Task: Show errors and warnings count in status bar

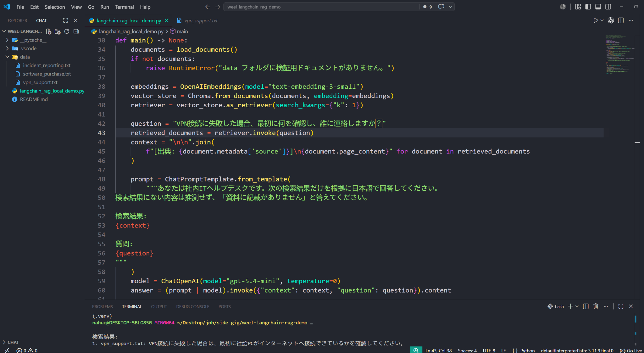Action: point(27,350)
